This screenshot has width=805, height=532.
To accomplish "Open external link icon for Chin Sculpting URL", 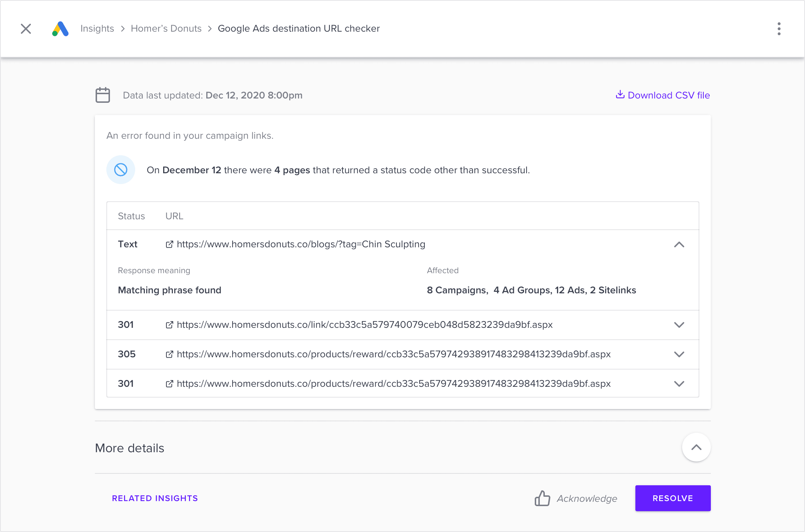I will 169,244.
